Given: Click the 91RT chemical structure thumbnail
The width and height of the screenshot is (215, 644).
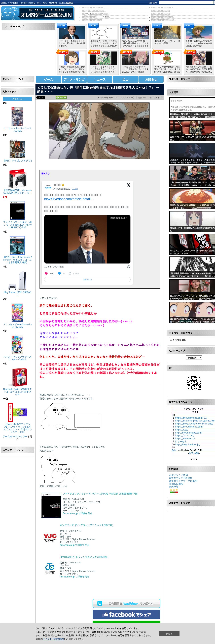Looking at the screenshot, I should [104, 32].
